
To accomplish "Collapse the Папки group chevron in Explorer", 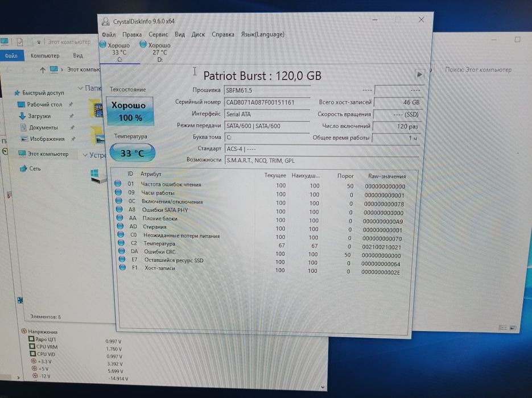I will (x=80, y=88).
